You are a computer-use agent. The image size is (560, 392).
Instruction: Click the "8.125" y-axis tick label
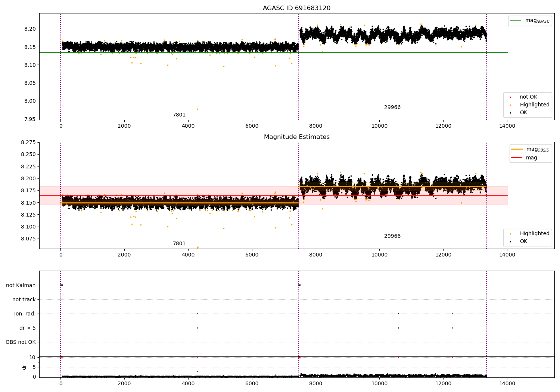click(28, 215)
